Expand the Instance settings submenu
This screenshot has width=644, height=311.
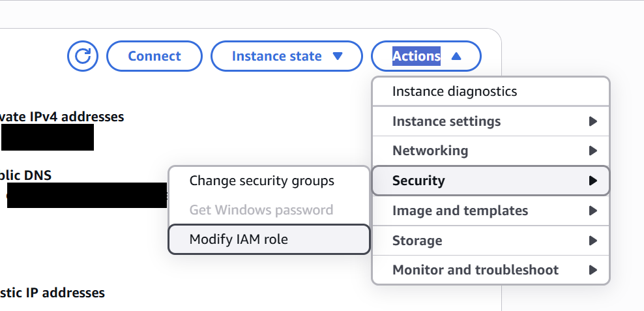[x=491, y=121]
